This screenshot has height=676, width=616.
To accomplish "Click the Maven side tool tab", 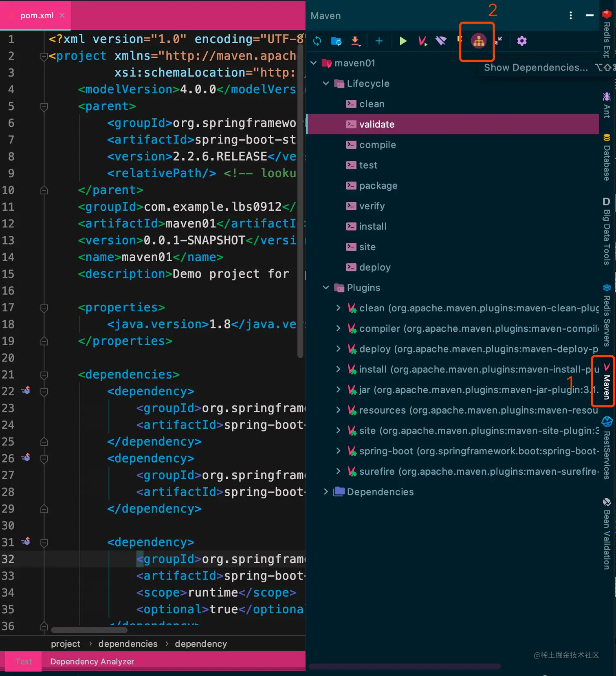I will point(607,381).
